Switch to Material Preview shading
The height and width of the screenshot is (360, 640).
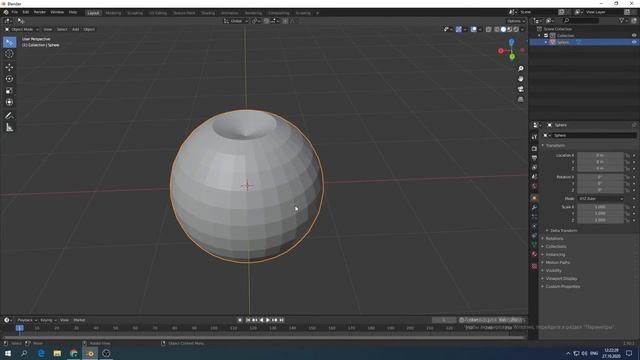[x=509, y=29]
